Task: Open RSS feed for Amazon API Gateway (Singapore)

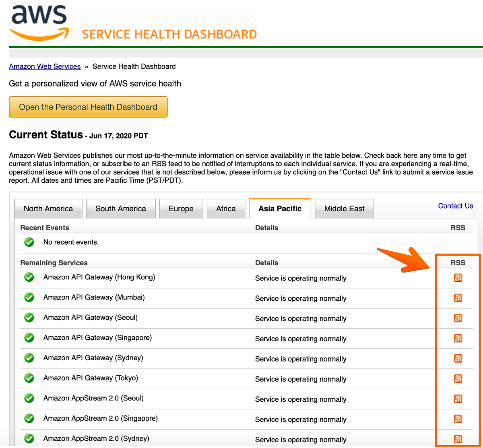Action: (x=458, y=338)
